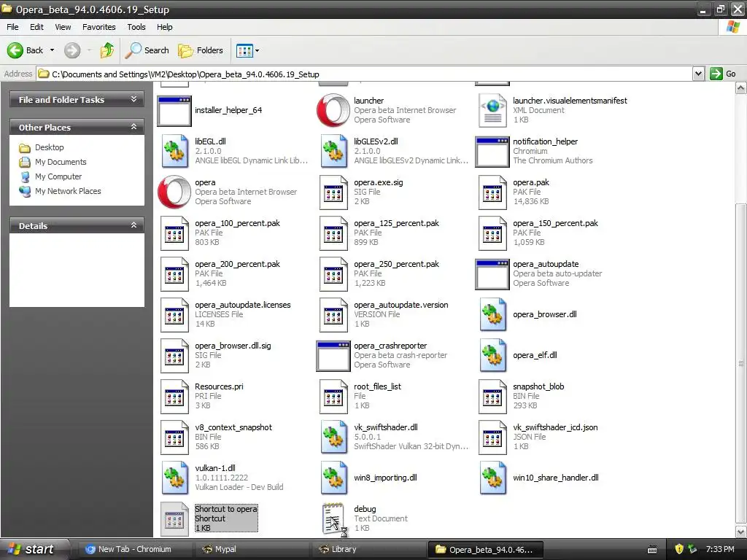Toggle the Folders pane button

pos(201,50)
